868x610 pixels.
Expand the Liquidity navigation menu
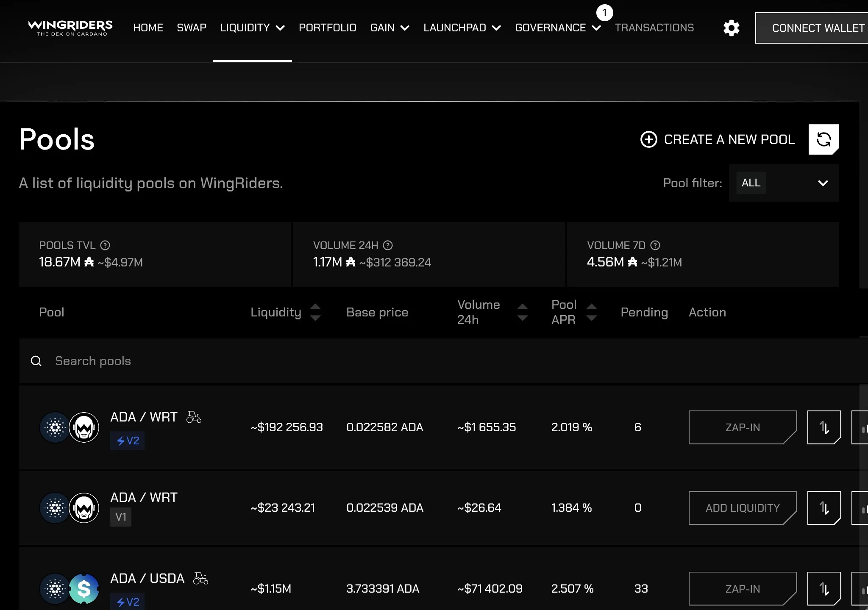[252, 28]
